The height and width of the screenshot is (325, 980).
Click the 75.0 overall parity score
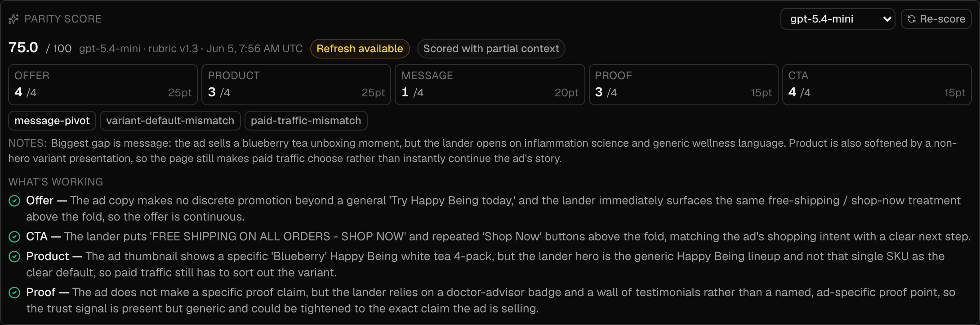[x=23, y=47]
